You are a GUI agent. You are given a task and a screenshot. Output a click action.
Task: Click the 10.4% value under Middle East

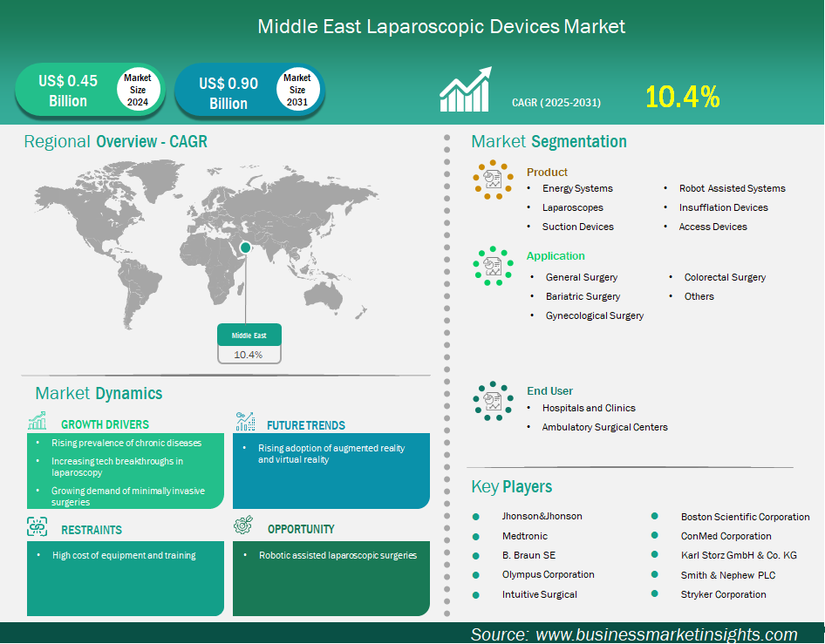click(x=249, y=355)
